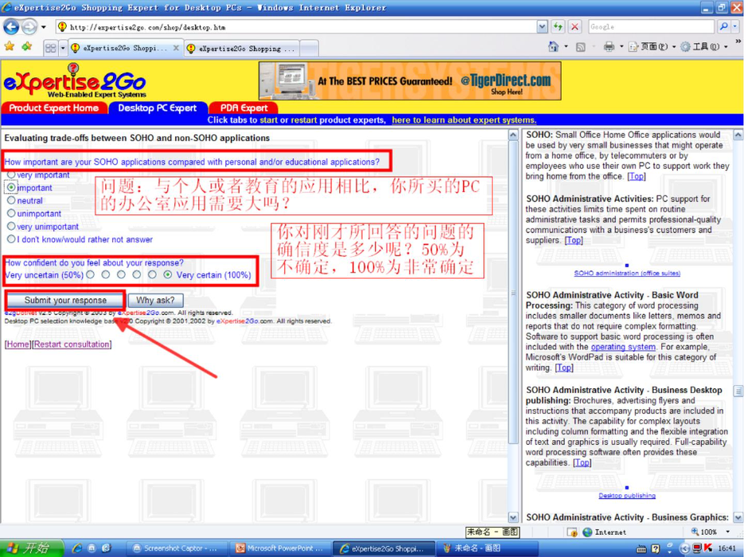Image resolution: width=756 pixels, height=557 pixels.
Task: Open the Quick Tabs grid icon
Action: click(51, 48)
